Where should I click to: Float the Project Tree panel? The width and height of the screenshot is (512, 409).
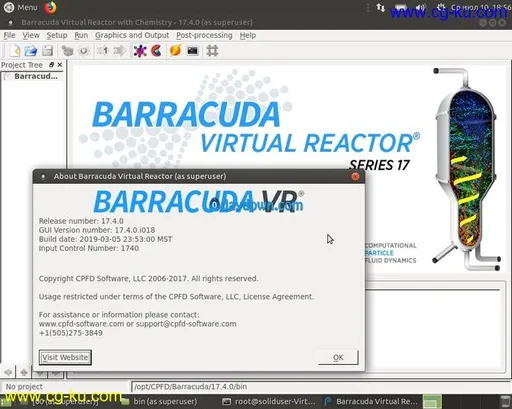[x=51, y=65]
